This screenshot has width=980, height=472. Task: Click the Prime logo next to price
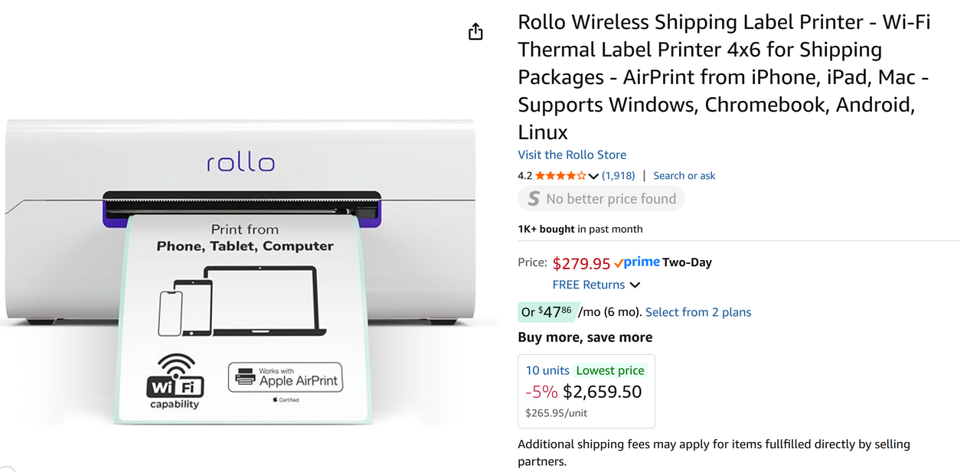[636, 262]
